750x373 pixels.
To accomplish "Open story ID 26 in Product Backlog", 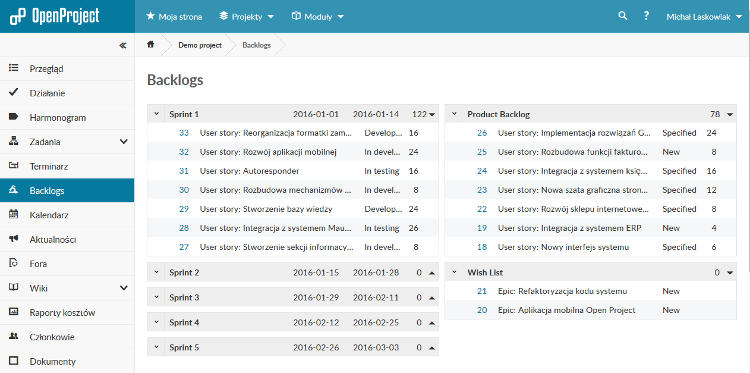I will coord(482,133).
